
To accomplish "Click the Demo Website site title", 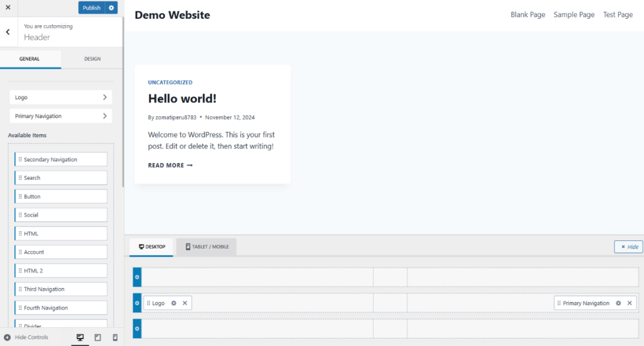I will coord(172,15).
